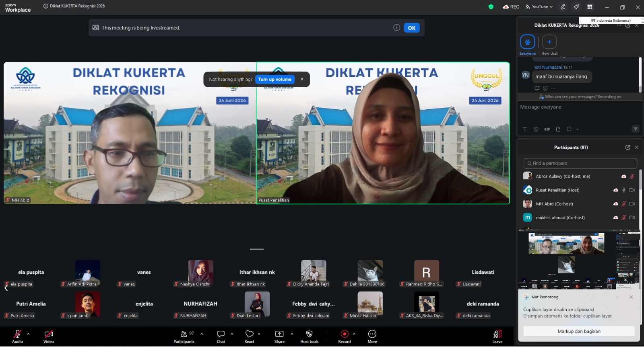
Task: Expand react options arrow
Action: pos(259,334)
